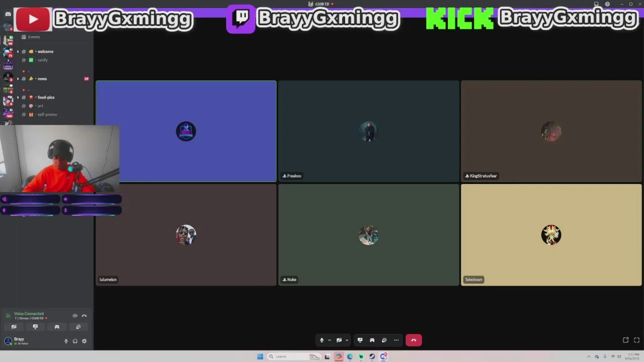Screen dimensions: 644x362
Task: Open microphone options arrow in call bar
Action: click(330, 340)
